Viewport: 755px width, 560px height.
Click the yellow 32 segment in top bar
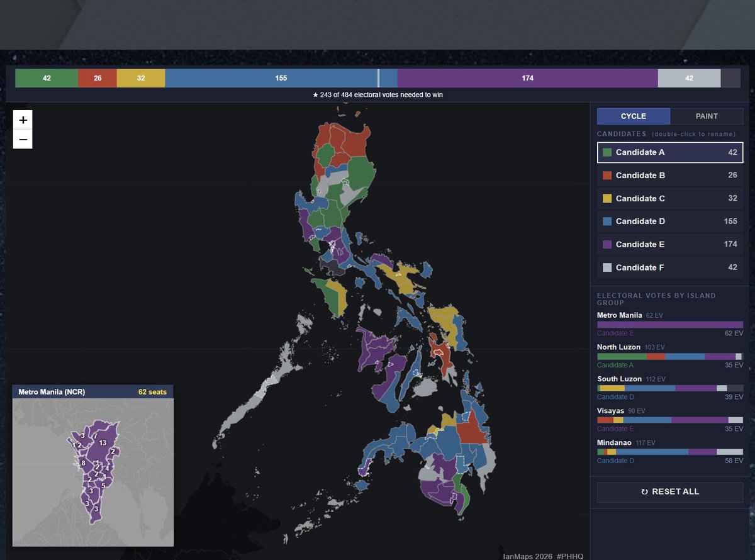[141, 78]
